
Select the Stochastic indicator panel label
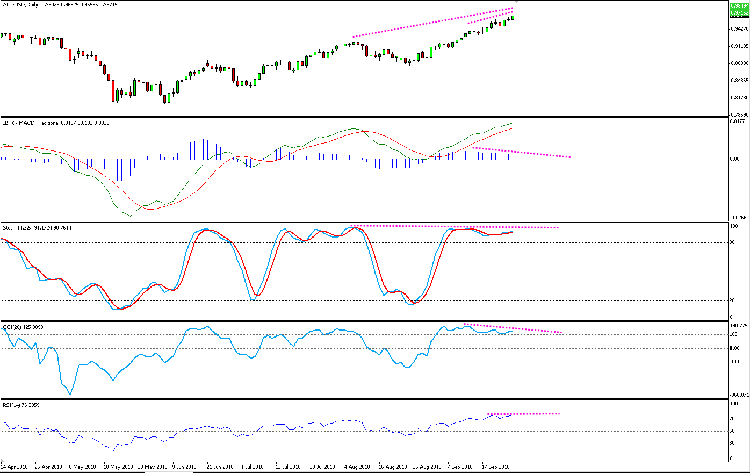pyautogui.click(x=37, y=228)
